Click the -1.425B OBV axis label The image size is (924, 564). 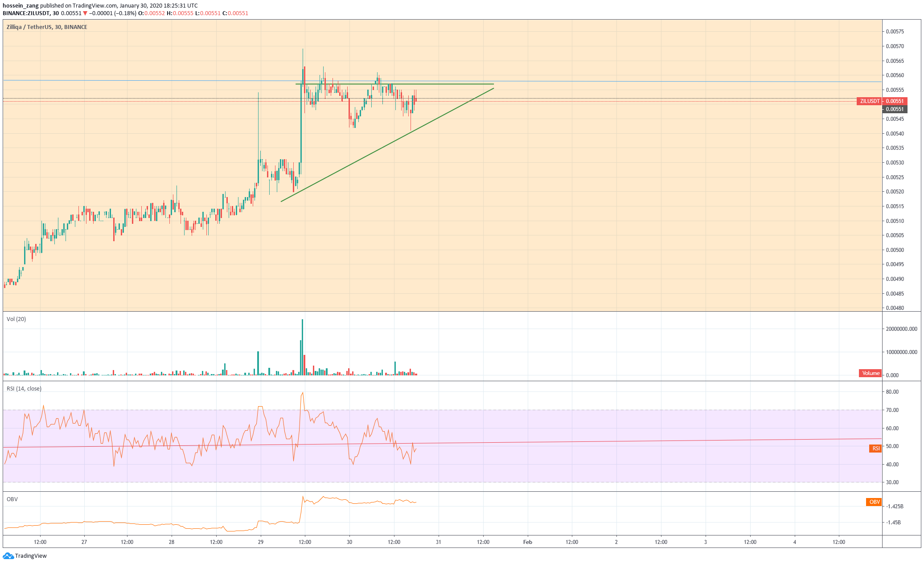[895, 506]
